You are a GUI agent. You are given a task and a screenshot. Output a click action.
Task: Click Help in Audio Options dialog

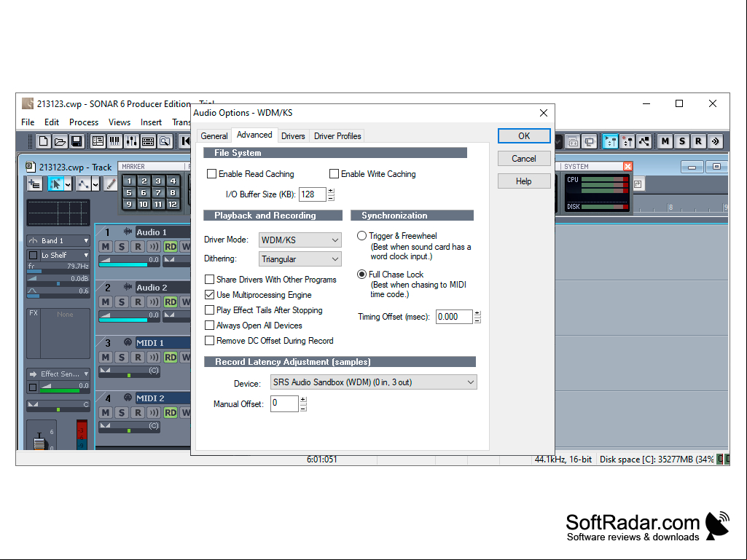tap(524, 181)
